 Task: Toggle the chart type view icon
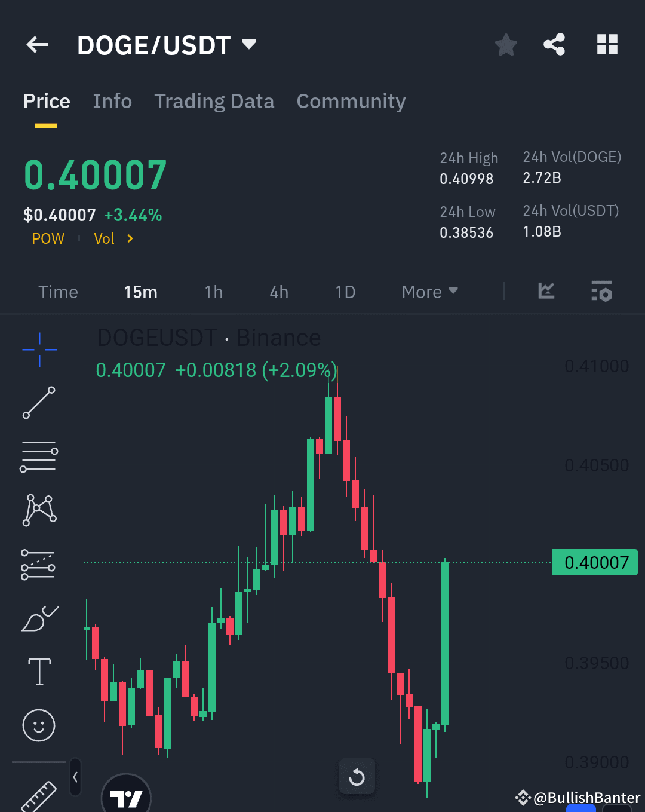(545, 292)
